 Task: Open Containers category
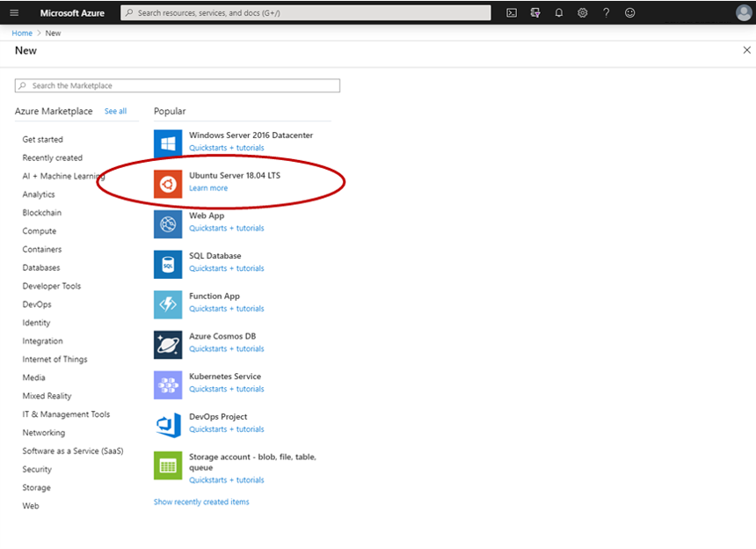(x=42, y=249)
